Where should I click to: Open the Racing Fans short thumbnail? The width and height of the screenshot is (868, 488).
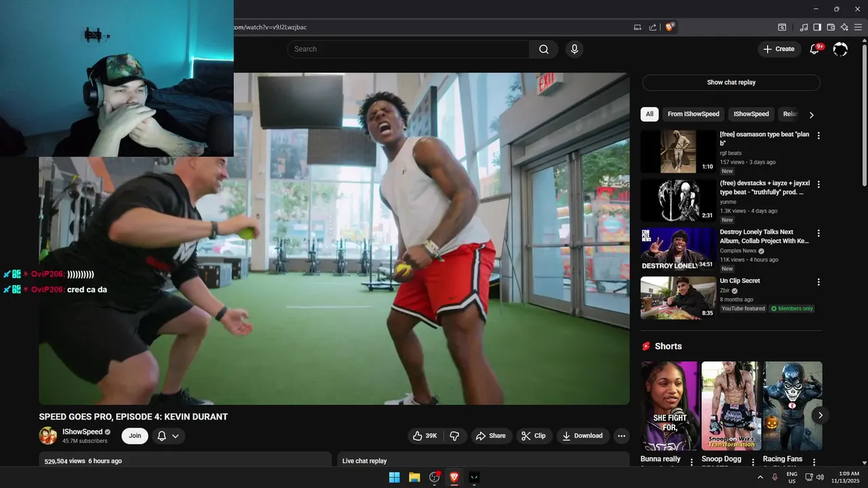(792, 405)
